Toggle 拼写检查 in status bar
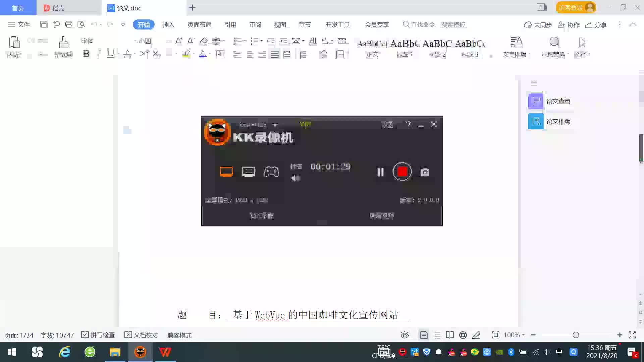Viewport: 644px width, 362px height. pos(98,335)
